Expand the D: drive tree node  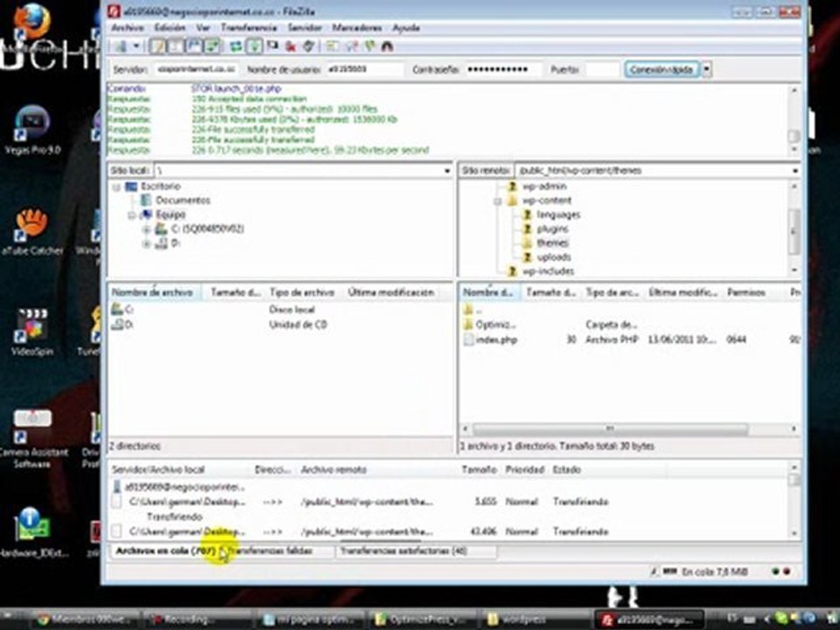coord(146,244)
